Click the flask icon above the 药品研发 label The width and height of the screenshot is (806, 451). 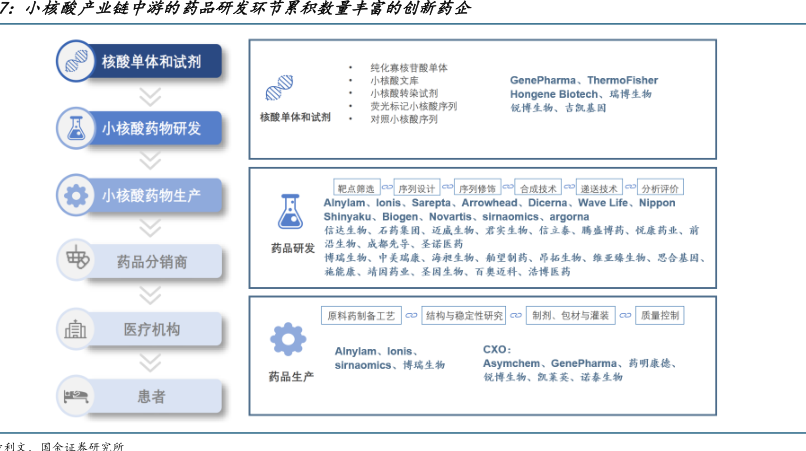click(291, 213)
